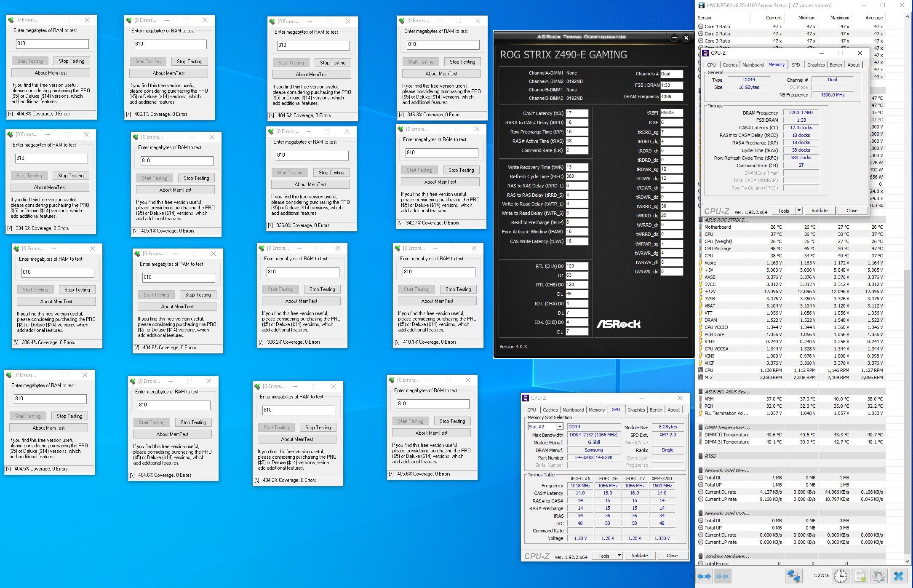Close ASRock Timing Configurator window
The width and height of the screenshot is (913, 588).
(686, 38)
